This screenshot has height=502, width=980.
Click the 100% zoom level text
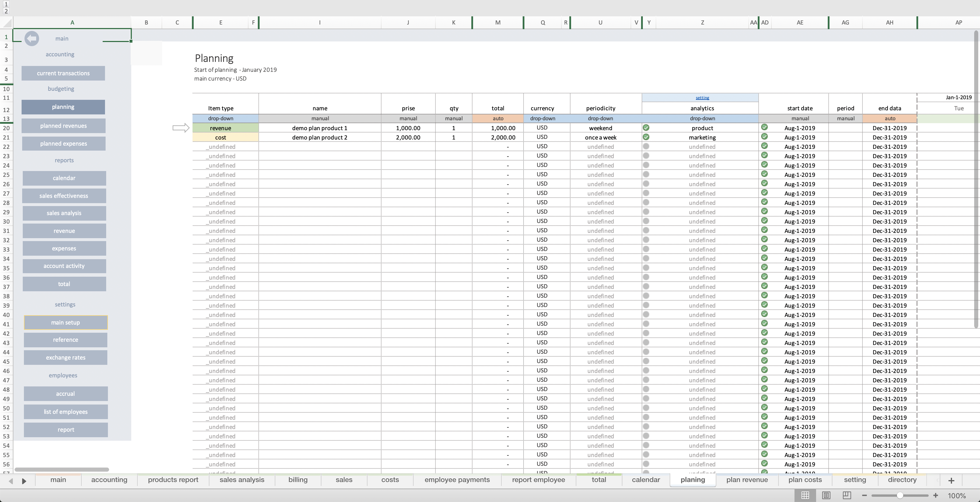point(957,496)
